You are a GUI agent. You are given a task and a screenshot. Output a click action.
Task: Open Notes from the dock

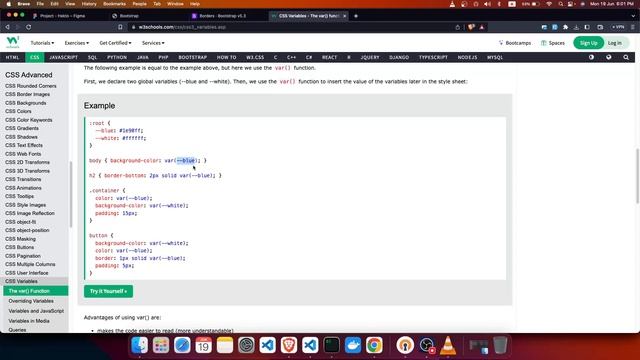pos(225,345)
